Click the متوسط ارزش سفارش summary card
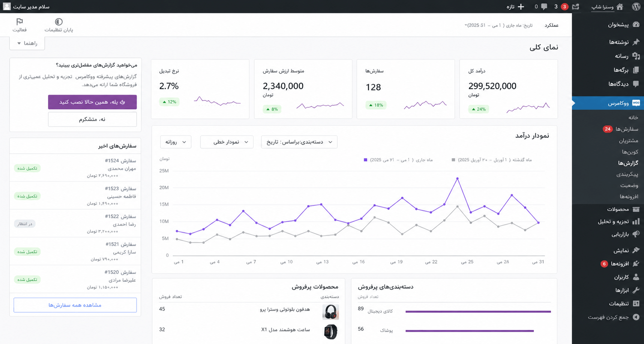The width and height of the screenshot is (644, 344). coord(303,89)
